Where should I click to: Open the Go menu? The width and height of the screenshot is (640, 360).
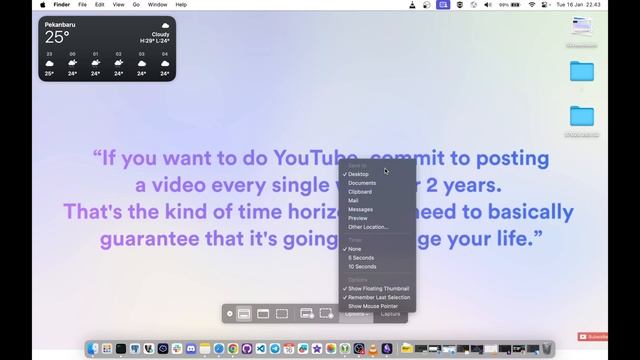136,5
